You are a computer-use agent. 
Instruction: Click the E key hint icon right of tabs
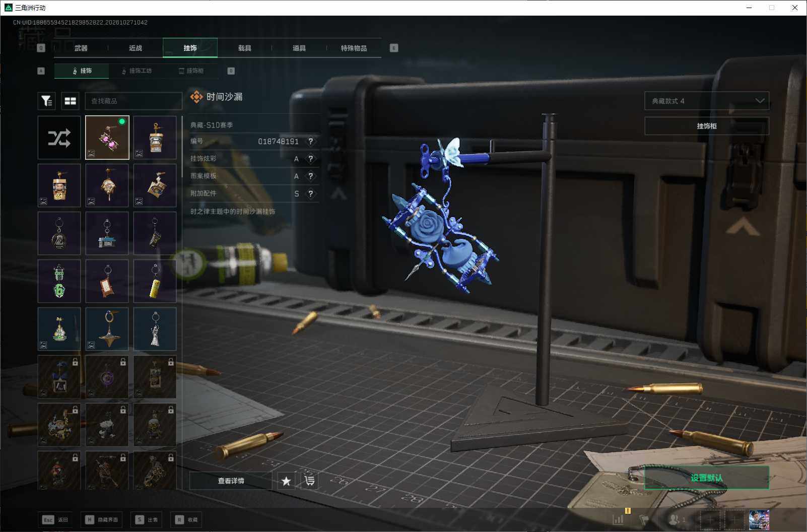tap(394, 48)
